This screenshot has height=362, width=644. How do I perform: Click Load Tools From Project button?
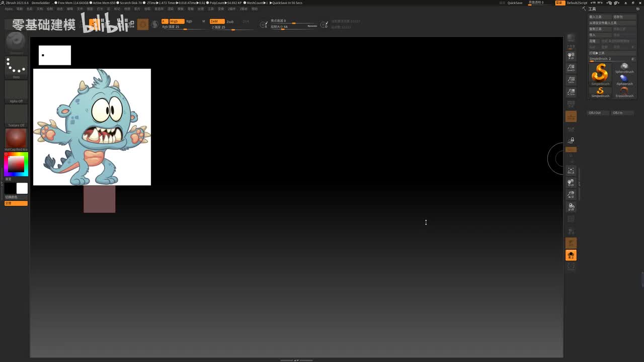612,23
